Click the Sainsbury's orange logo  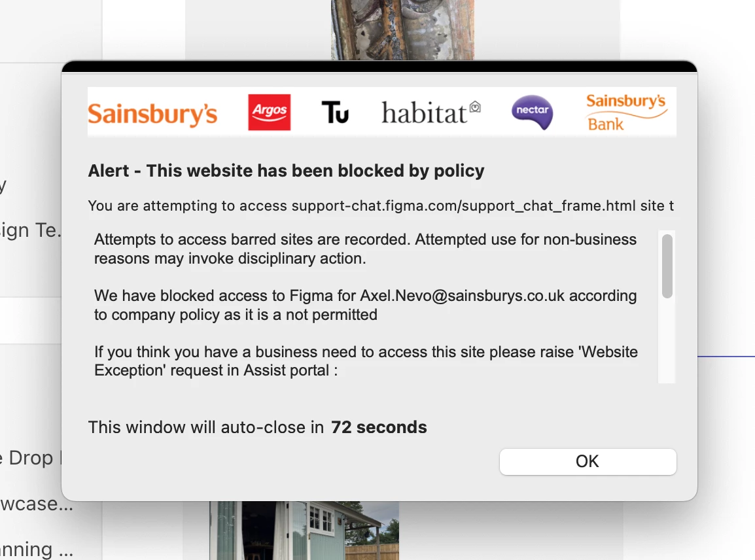coord(152,114)
